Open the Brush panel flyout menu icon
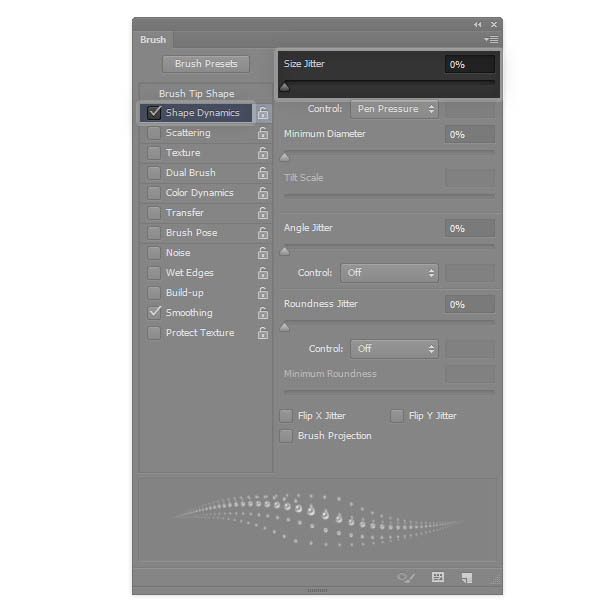 (491, 40)
